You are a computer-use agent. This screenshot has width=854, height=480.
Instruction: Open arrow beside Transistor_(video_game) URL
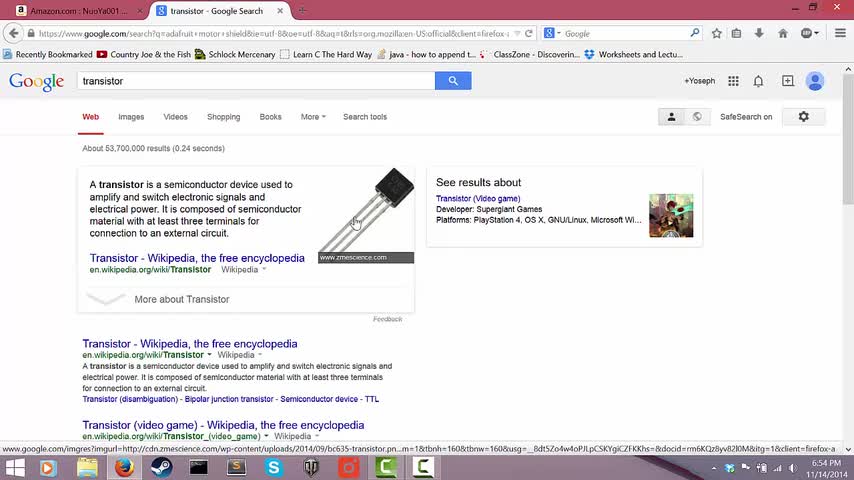pyautogui.click(x=266, y=436)
